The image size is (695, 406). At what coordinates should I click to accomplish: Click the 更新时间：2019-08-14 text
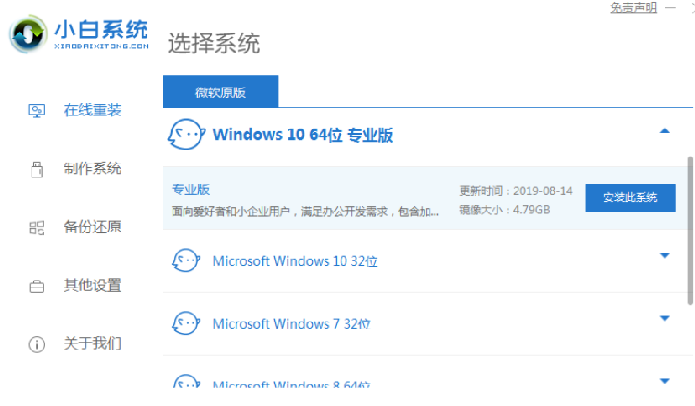(x=515, y=191)
